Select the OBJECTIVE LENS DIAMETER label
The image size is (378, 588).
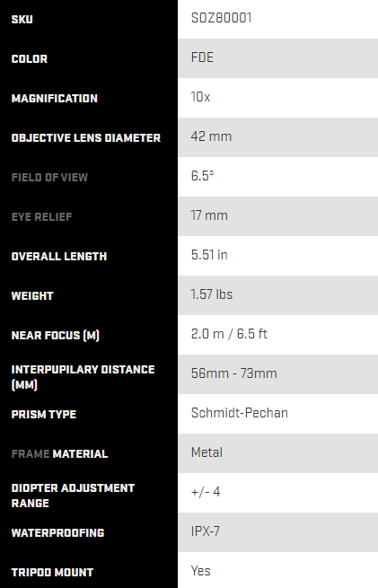pyautogui.click(x=86, y=138)
